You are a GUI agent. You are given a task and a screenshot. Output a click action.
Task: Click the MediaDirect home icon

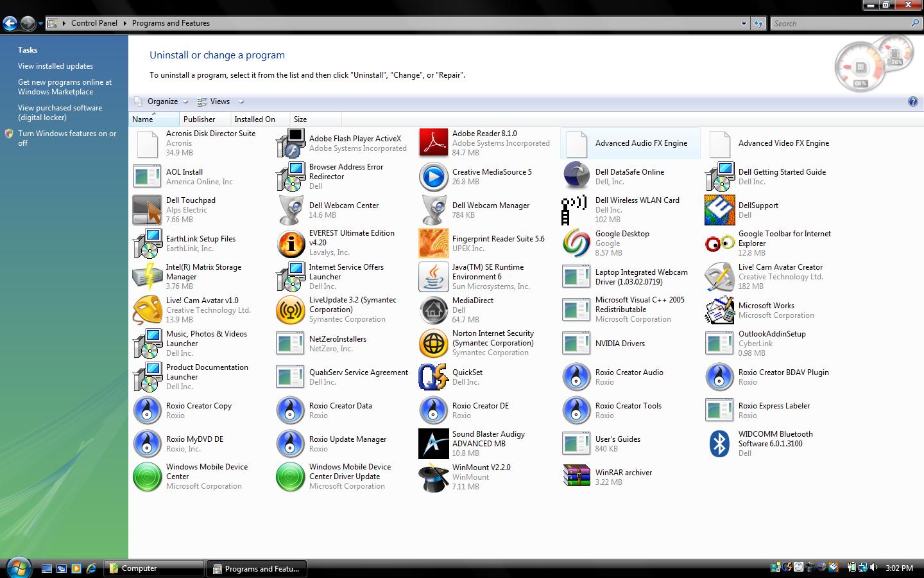point(433,310)
